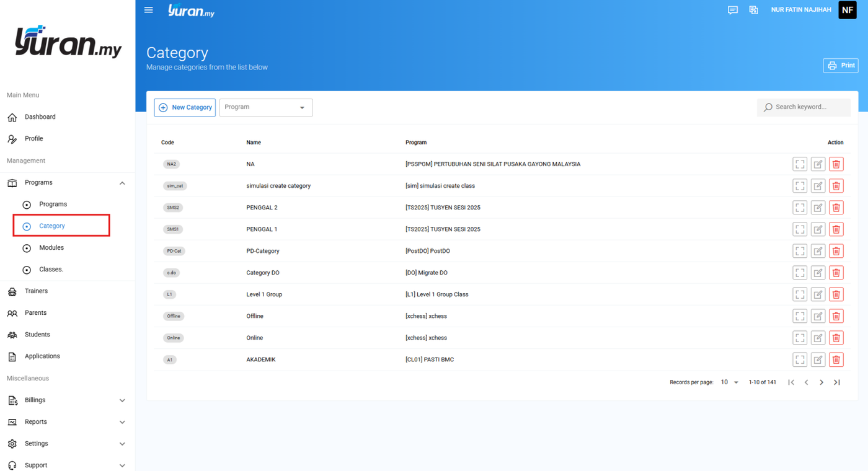Click the Print button
This screenshot has height=471, width=868.
click(841, 66)
